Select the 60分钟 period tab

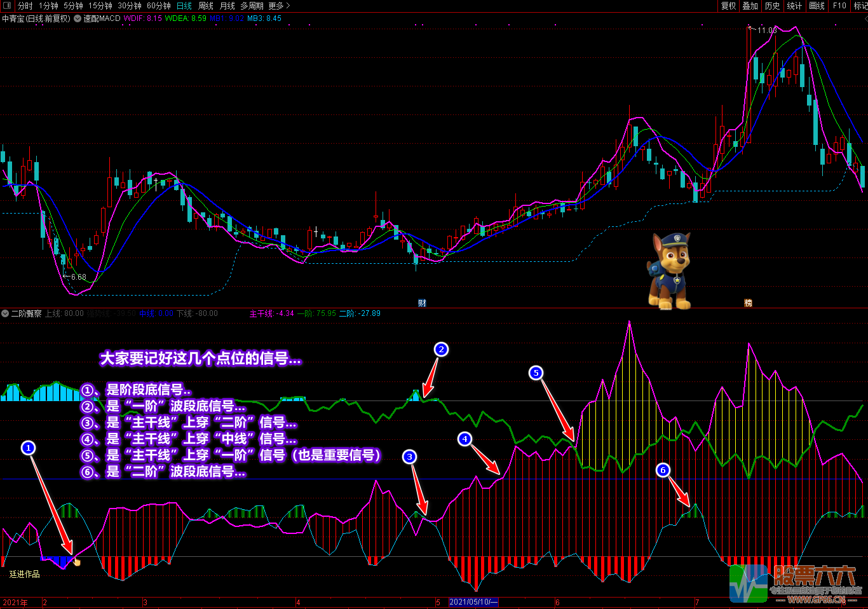coord(158,6)
